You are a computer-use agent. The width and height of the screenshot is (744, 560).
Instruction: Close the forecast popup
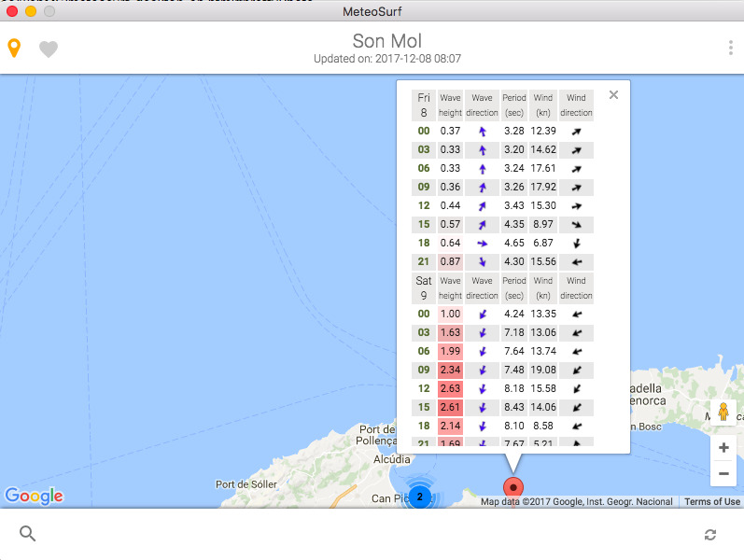[613, 95]
